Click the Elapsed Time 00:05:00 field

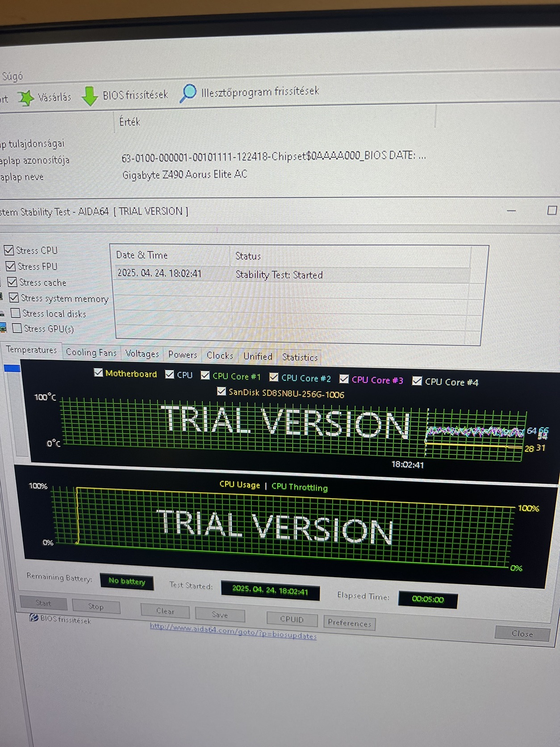coord(428,599)
